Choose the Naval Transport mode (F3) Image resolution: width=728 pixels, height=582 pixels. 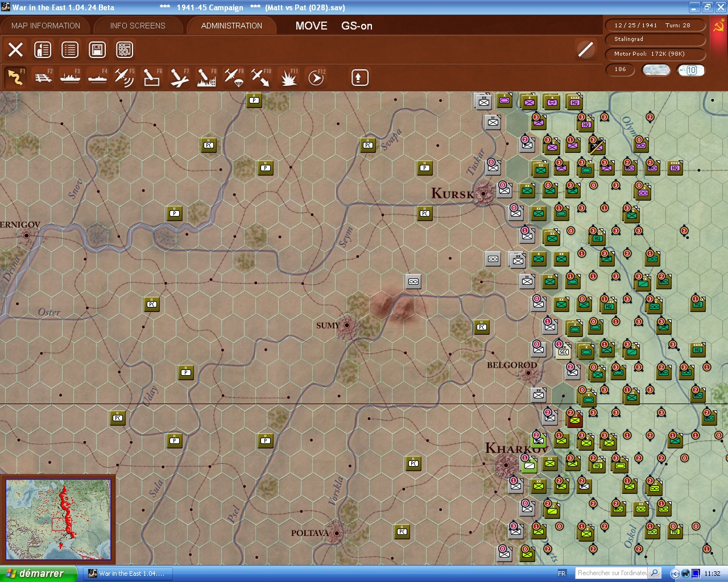click(71, 77)
